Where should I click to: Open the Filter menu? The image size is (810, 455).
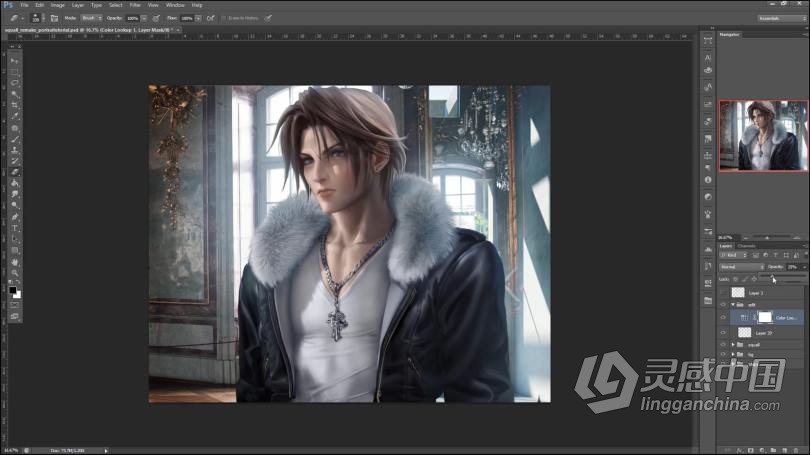click(x=135, y=5)
